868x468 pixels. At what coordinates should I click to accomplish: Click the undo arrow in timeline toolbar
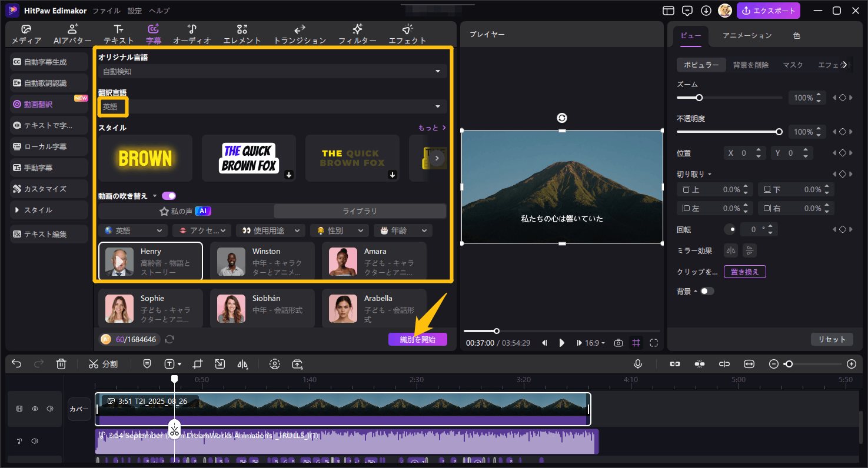pos(16,364)
